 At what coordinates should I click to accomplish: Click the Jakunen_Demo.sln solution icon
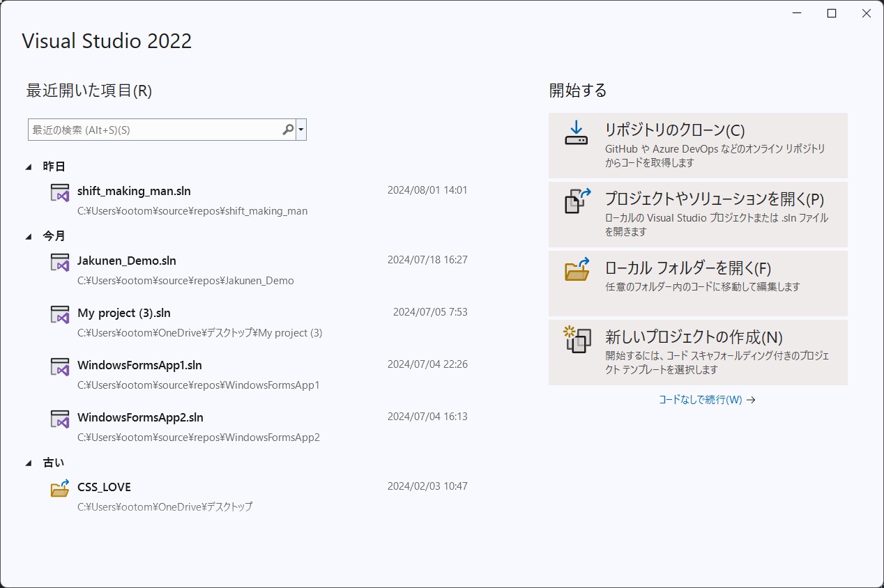point(60,263)
